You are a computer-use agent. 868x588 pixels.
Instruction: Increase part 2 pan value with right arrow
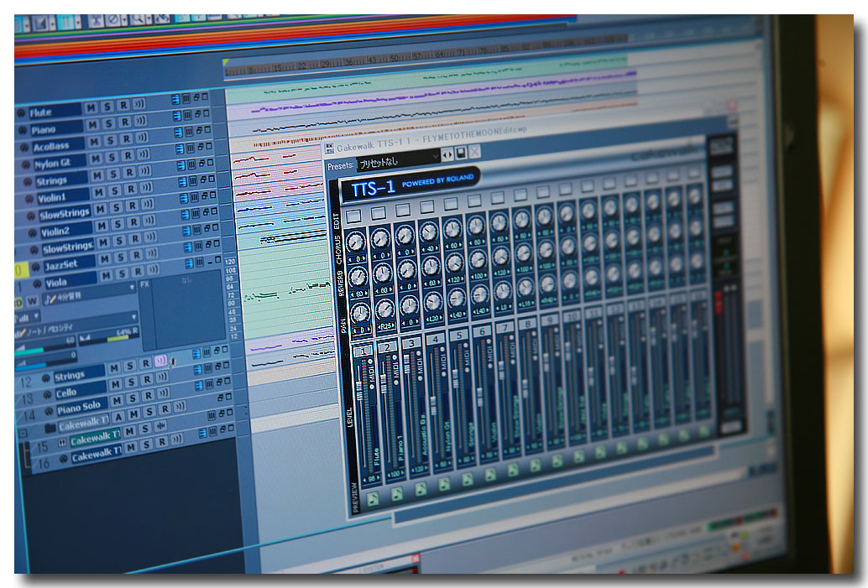[x=393, y=325]
